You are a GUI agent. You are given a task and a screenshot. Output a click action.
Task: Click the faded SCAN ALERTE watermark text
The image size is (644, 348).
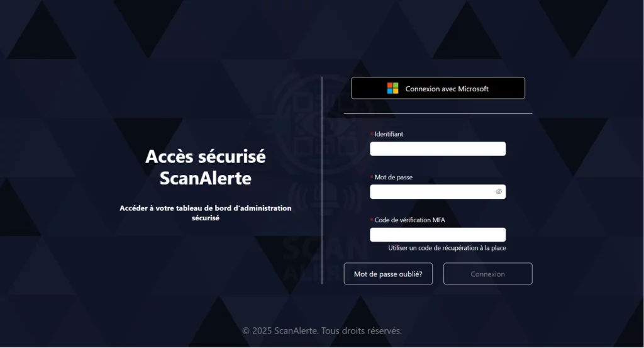[x=323, y=259]
